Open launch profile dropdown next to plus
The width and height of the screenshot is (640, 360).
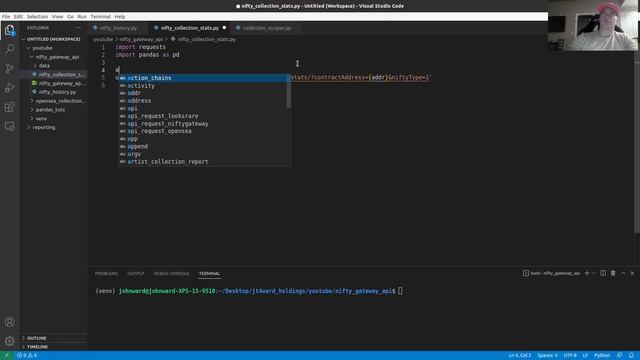click(x=593, y=273)
